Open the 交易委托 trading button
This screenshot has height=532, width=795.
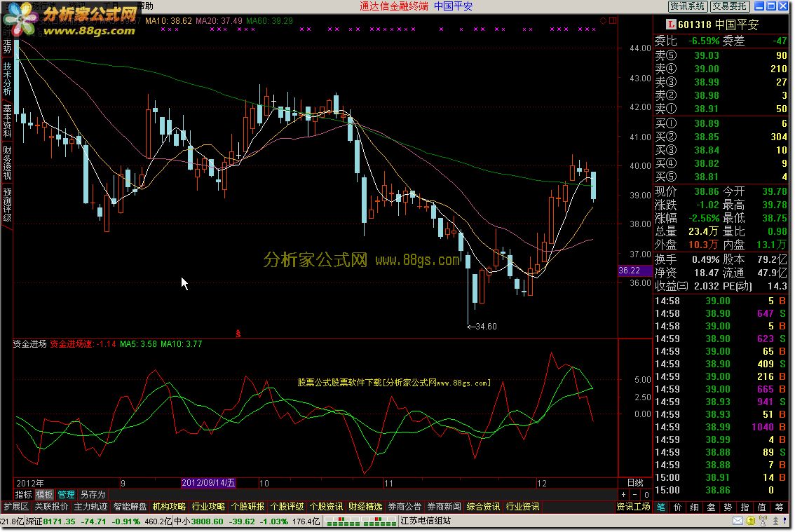(729, 6)
